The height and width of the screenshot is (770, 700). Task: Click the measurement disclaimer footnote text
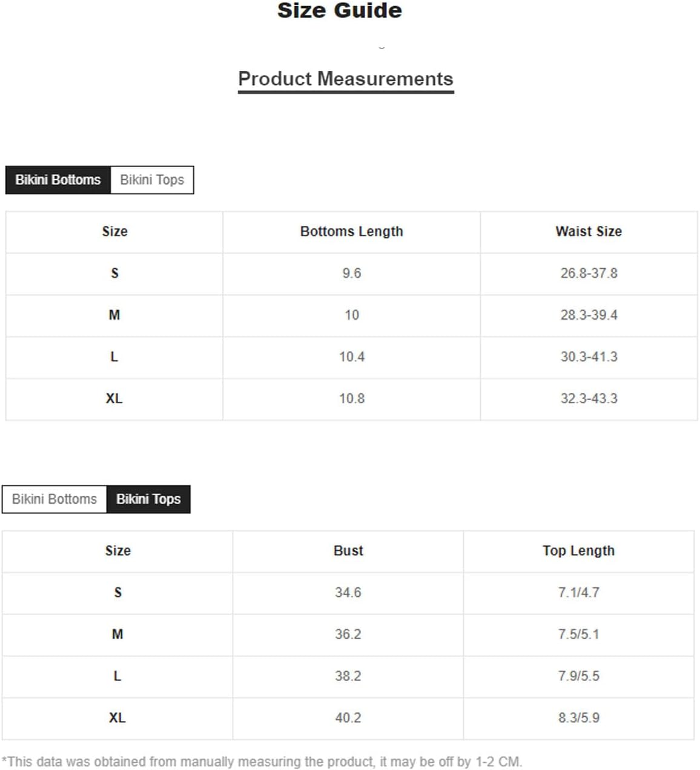(x=262, y=762)
